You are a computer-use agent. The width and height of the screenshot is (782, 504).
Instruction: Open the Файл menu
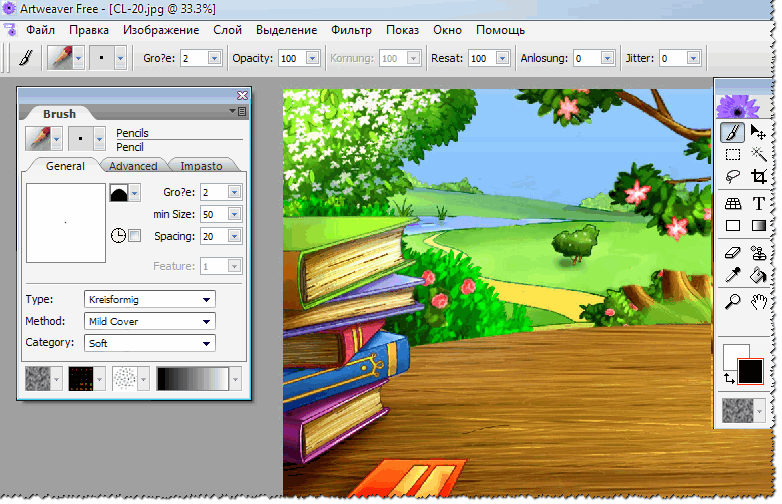pyautogui.click(x=40, y=30)
